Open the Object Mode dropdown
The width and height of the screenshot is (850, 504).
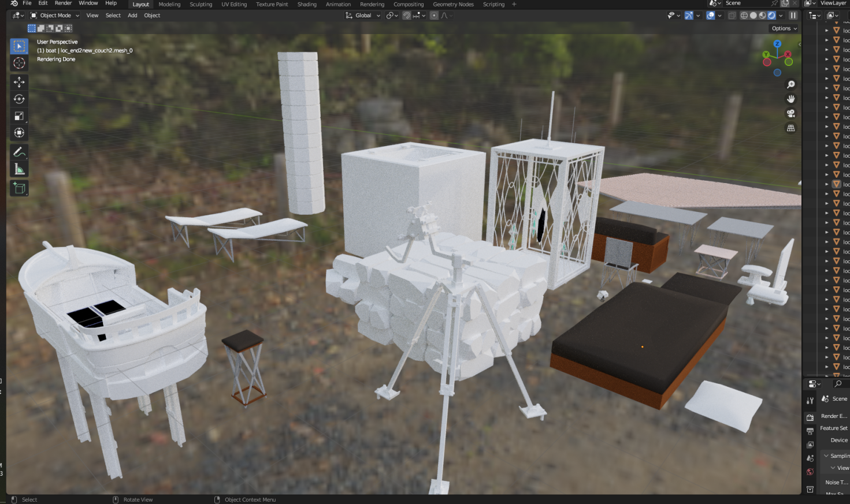pos(55,16)
